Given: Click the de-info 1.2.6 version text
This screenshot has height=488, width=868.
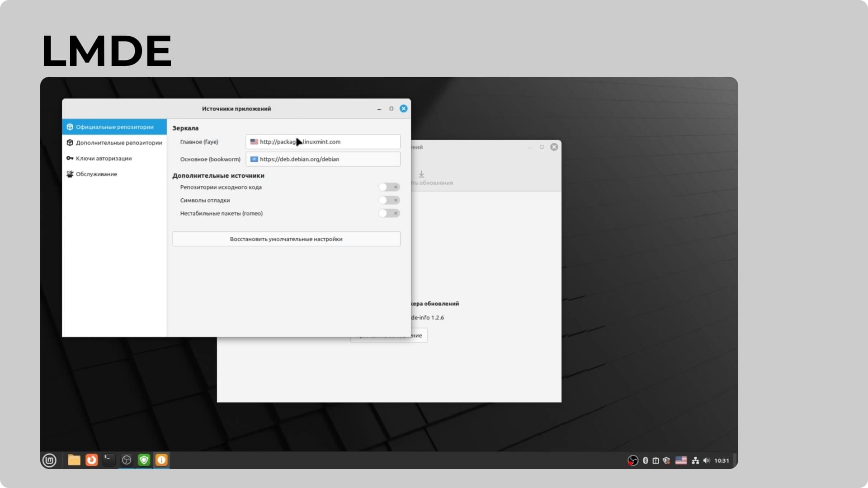Looking at the screenshot, I should coord(428,318).
